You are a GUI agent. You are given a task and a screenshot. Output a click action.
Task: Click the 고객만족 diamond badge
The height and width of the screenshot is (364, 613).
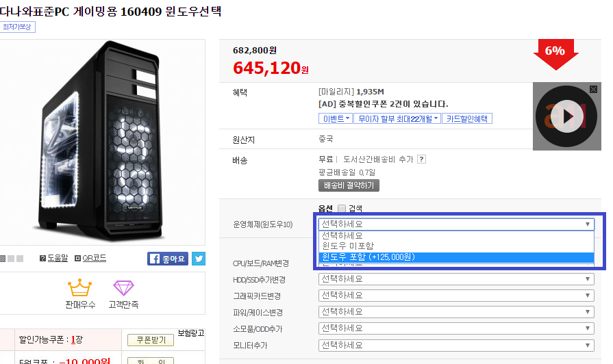point(123,294)
